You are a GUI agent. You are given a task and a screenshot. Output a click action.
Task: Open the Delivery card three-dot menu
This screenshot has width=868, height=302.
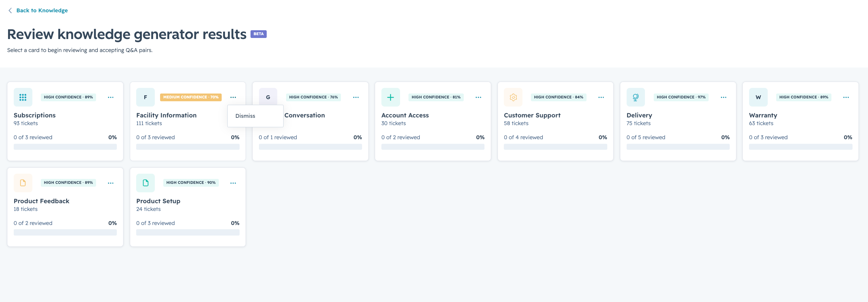click(723, 97)
